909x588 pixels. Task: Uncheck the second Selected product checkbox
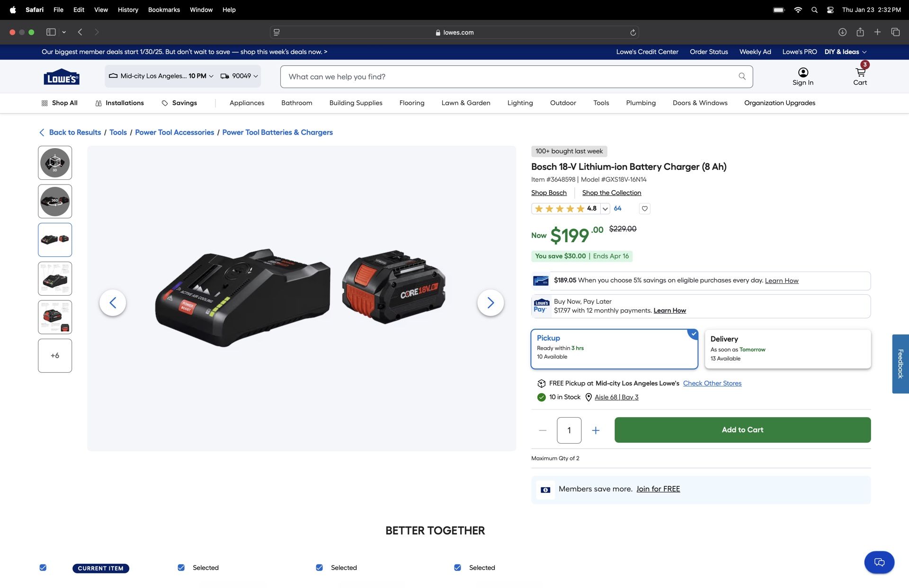(319, 567)
